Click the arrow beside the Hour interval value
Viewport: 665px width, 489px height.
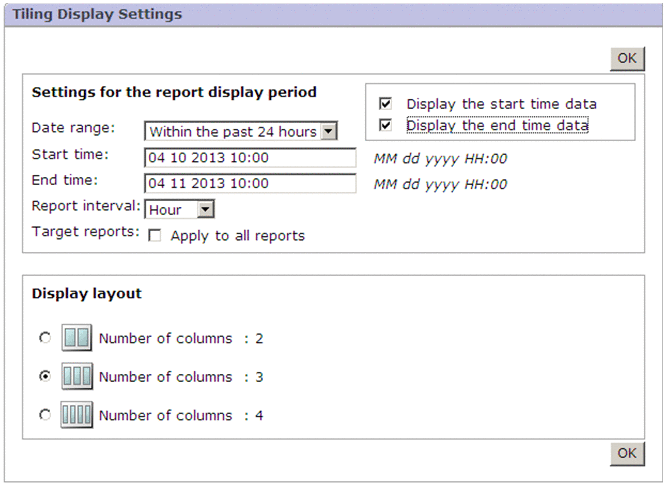pyautogui.click(x=205, y=210)
